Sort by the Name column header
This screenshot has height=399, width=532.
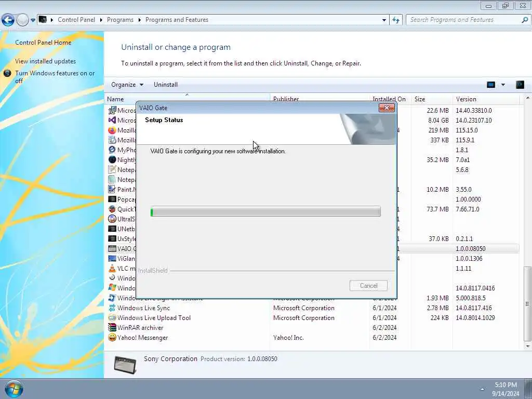[187, 99]
